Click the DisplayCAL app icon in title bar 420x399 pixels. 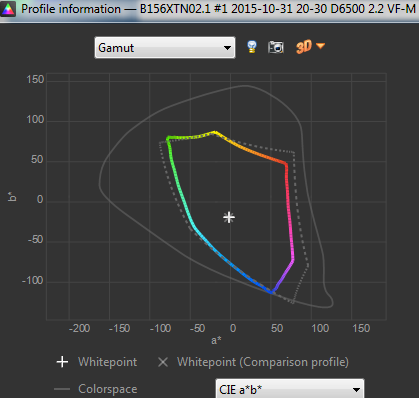point(8,9)
